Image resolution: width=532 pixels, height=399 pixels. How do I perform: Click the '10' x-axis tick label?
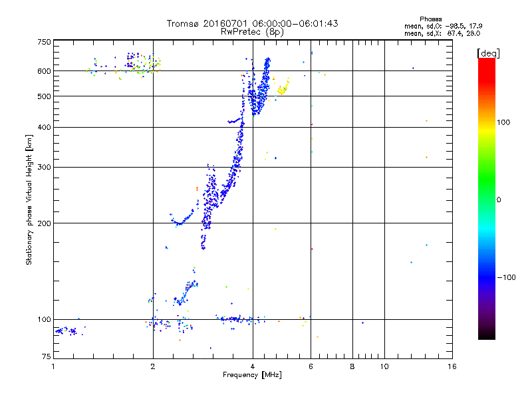coord(384,366)
